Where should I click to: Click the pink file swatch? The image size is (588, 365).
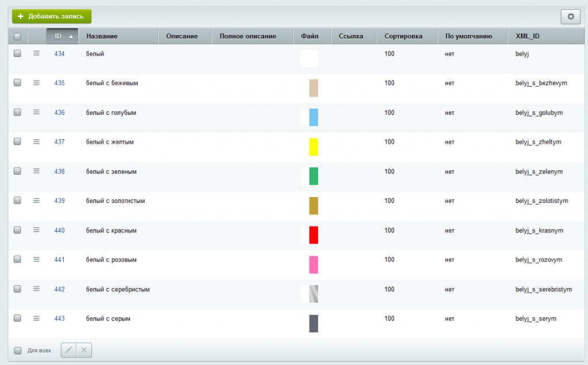314,265
